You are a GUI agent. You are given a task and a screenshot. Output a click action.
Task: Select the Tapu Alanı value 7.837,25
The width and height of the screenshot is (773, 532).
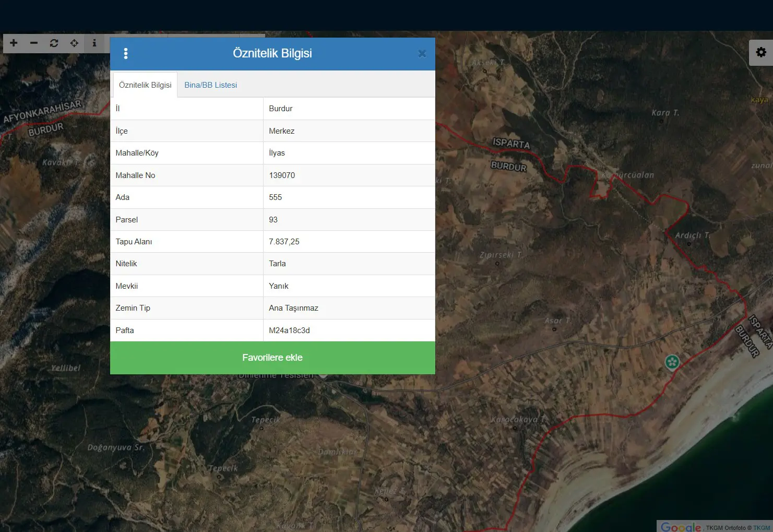coord(284,242)
